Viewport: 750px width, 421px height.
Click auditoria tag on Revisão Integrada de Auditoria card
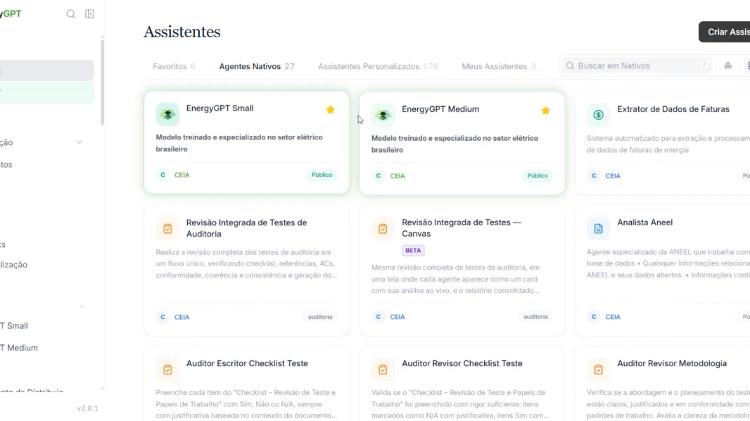(320, 317)
